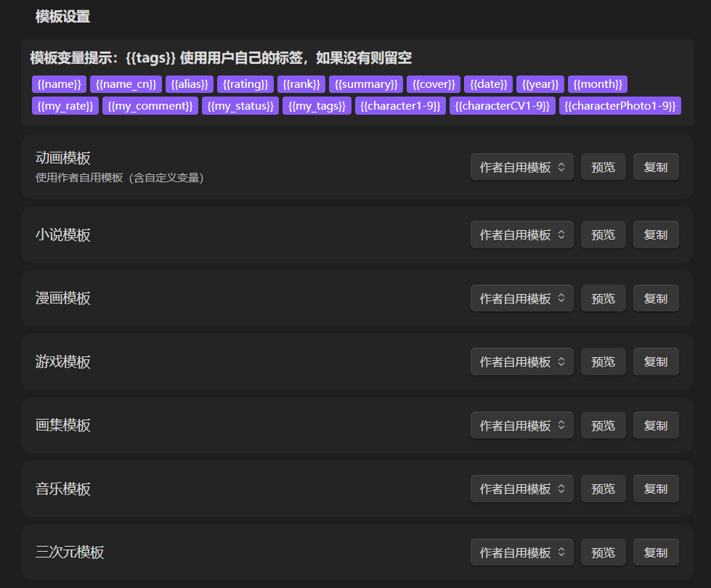Click the {{month}} variable tag
Viewport: 711px width, 588px height.
[598, 84]
